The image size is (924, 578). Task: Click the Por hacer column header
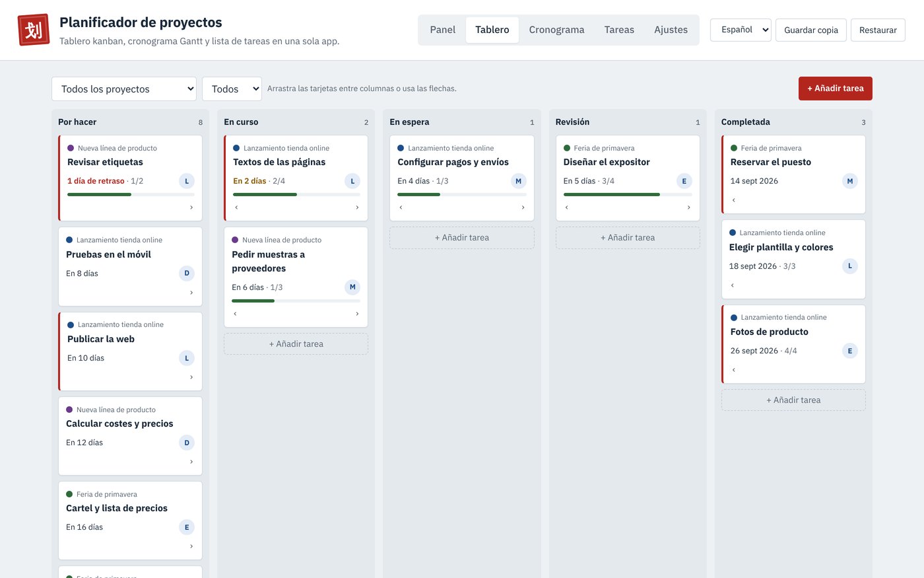[77, 122]
